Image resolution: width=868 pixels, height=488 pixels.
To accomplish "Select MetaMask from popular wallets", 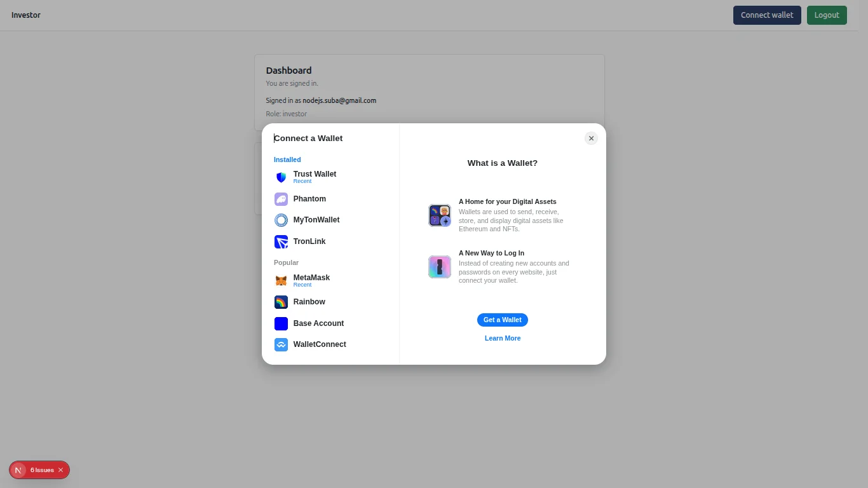I will [330, 281].
